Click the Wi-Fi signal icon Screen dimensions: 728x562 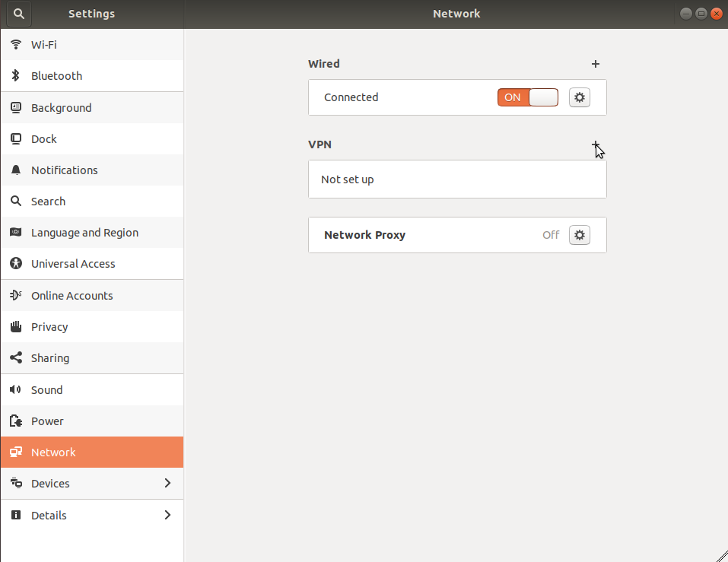16,45
